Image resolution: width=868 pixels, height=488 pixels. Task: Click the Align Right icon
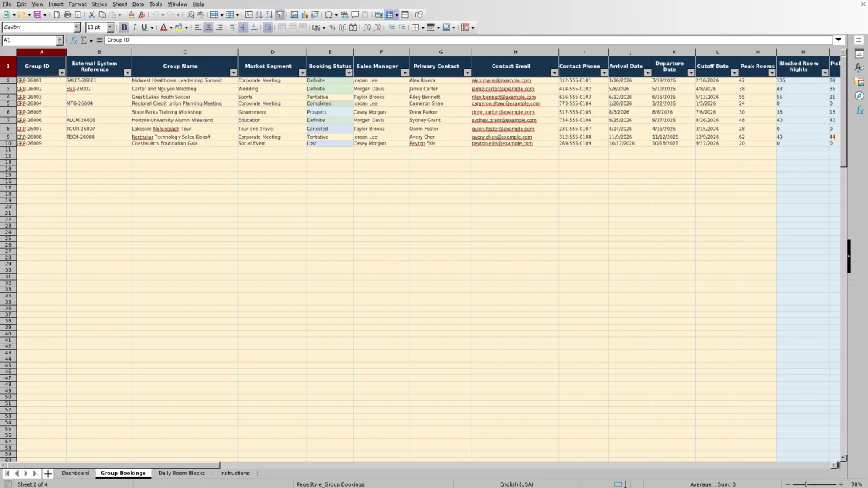tap(219, 27)
